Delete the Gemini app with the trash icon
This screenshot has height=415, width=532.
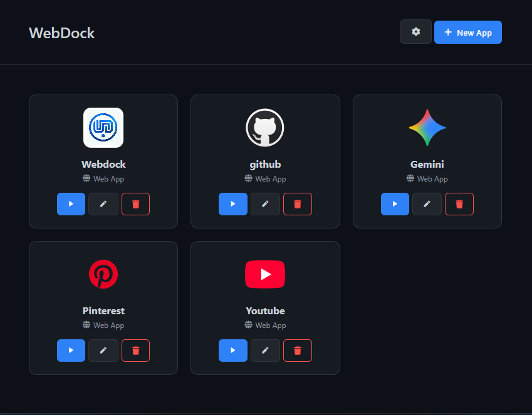coord(459,204)
